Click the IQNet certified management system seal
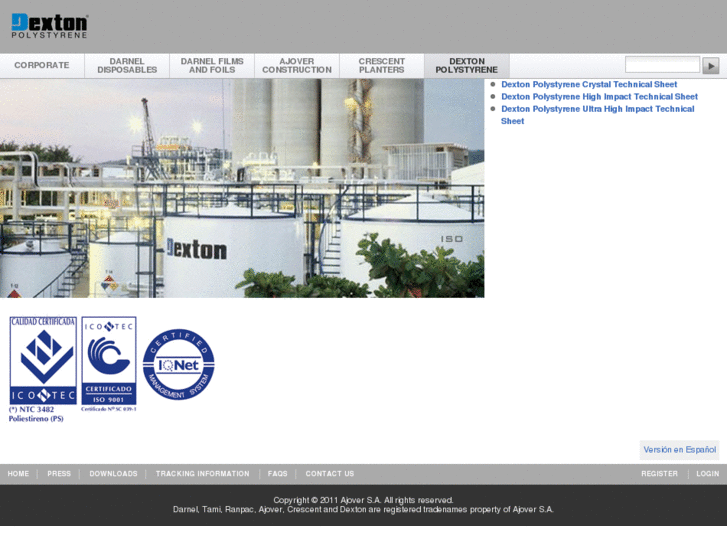This screenshot has height=545, width=727. pyautogui.click(x=179, y=365)
